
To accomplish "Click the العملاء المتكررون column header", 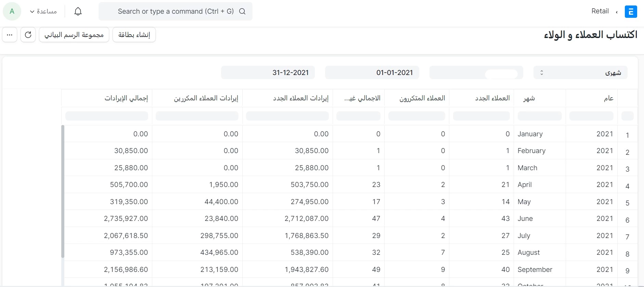I will (417, 98).
